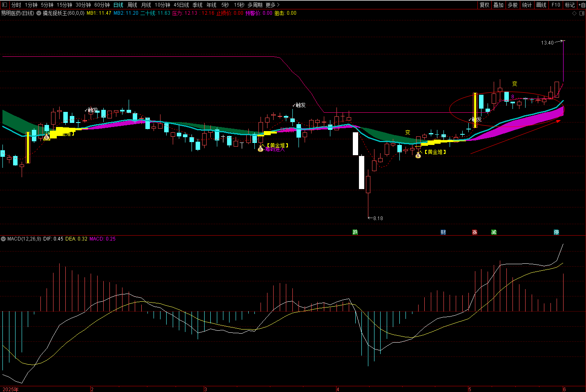The height and width of the screenshot is (392, 586).
Task: Select the 5秒 period
Action: coord(225,5)
